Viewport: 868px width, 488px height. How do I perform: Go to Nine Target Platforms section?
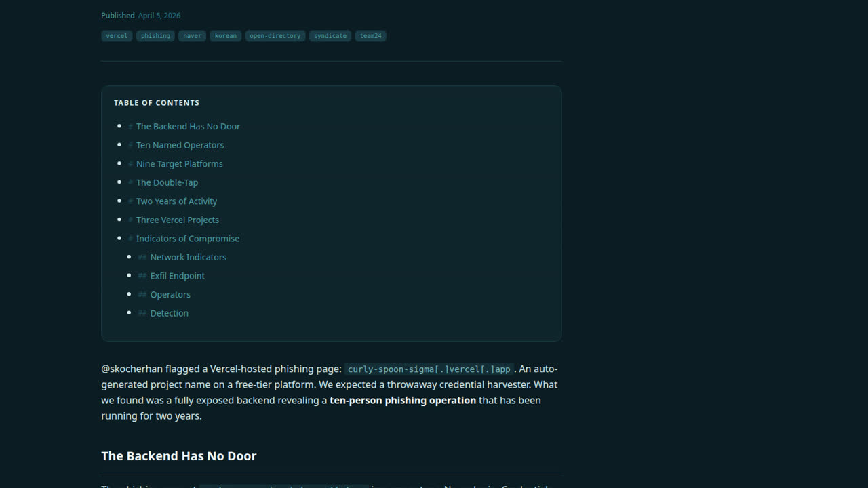179,164
